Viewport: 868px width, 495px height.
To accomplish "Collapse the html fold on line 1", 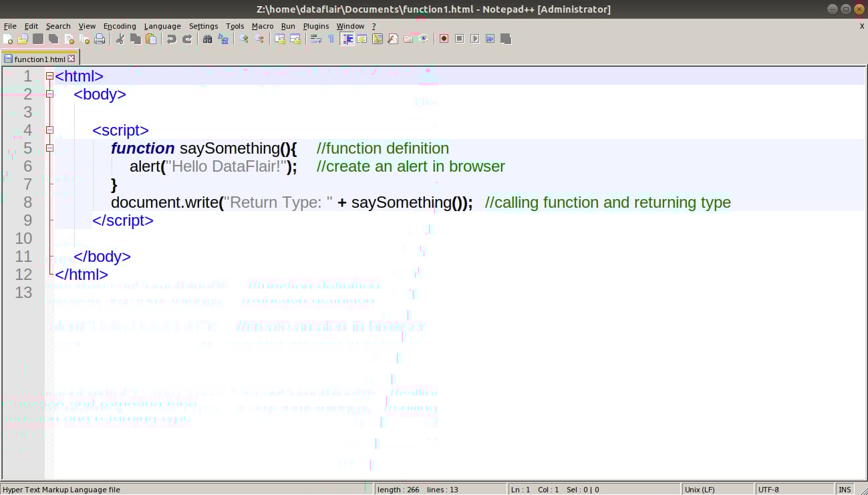I will (x=49, y=75).
